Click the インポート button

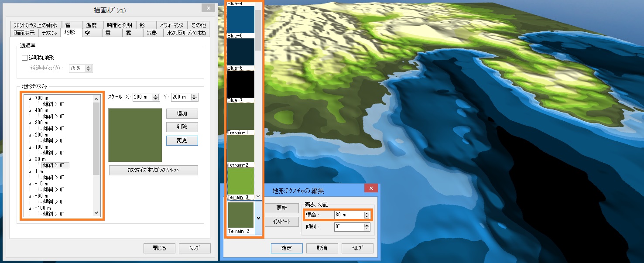click(x=282, y=222)
